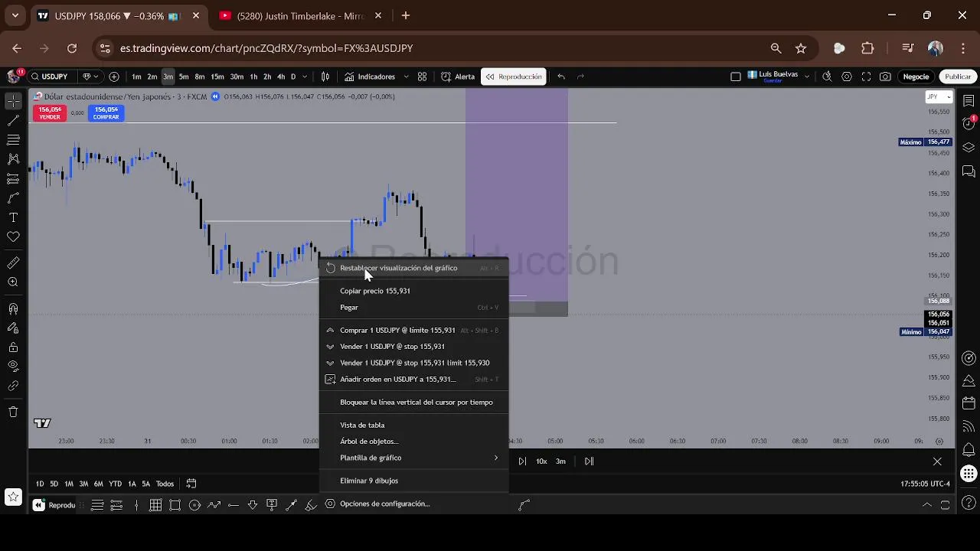Select Vista de tabla menu entry
Screen dimensions: 980x551
click(x=413, y=425)
